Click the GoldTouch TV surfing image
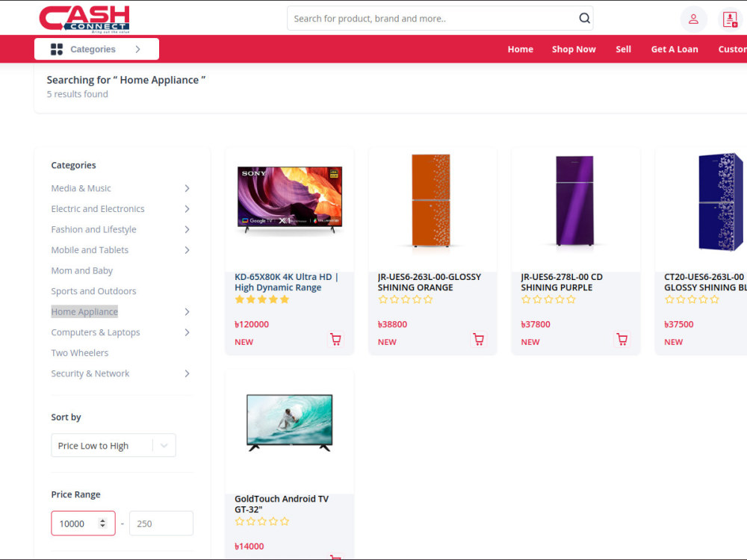The width and height of the screenshot is (747, 560). pyautogui.click(x=289, y=423)
